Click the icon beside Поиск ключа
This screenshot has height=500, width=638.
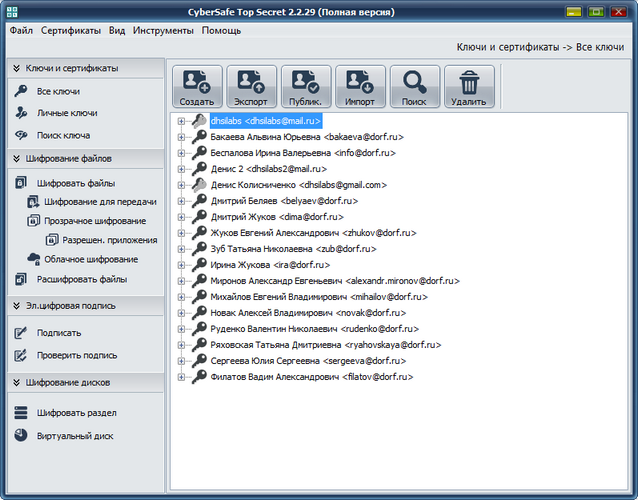(x=21, y=135)
